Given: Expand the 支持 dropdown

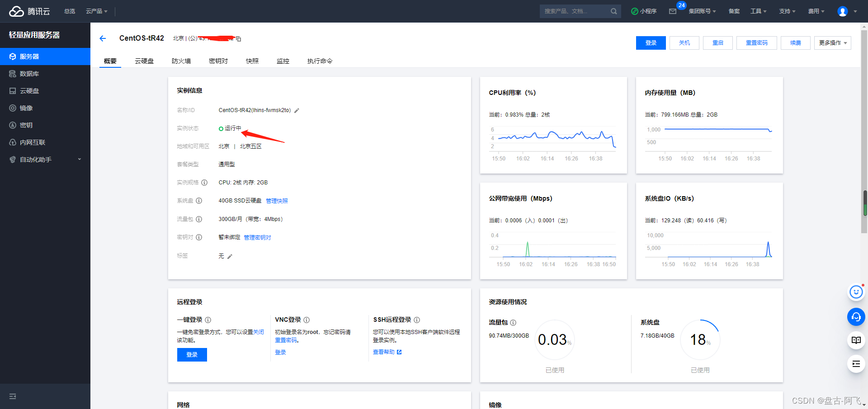Looking at the screenshot, I should (x=787, y=11).
